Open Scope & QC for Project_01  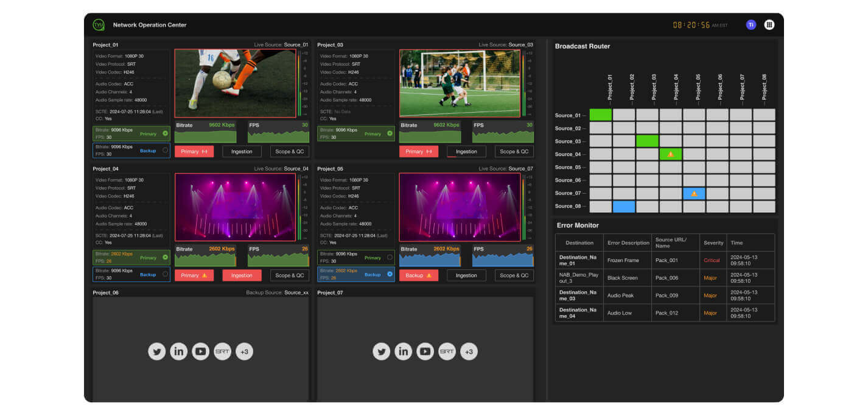pos(289,151)
